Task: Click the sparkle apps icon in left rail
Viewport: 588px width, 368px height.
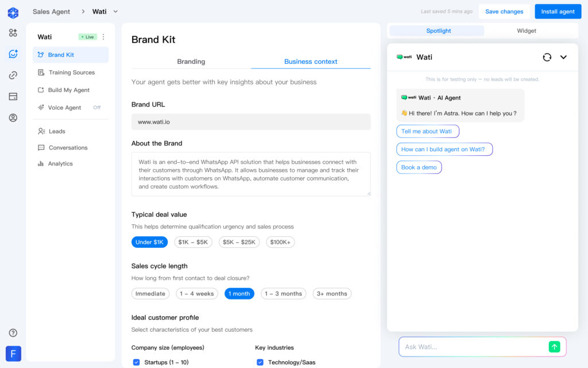Action: tap(13, 33)
